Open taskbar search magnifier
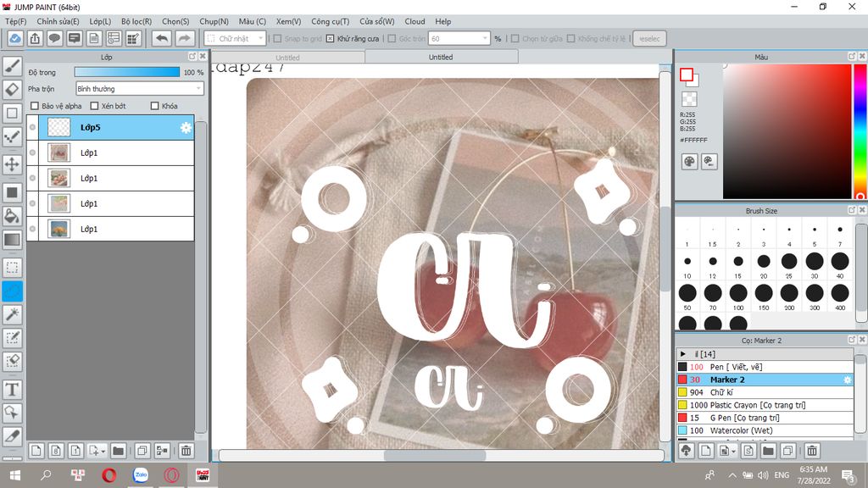Screen dimensions: 868x488 pyautogui.click(x=46, y=474)
